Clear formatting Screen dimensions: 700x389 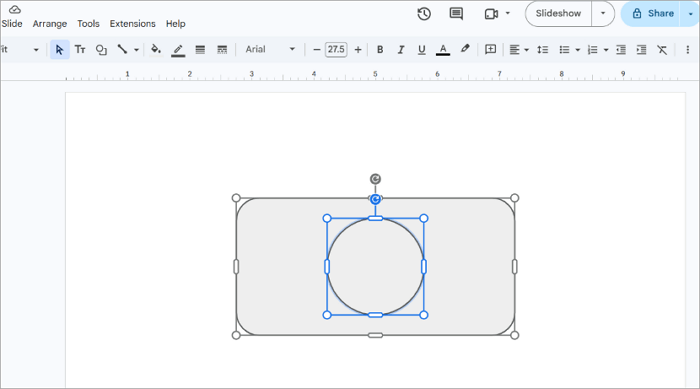(x=662, y=50)
